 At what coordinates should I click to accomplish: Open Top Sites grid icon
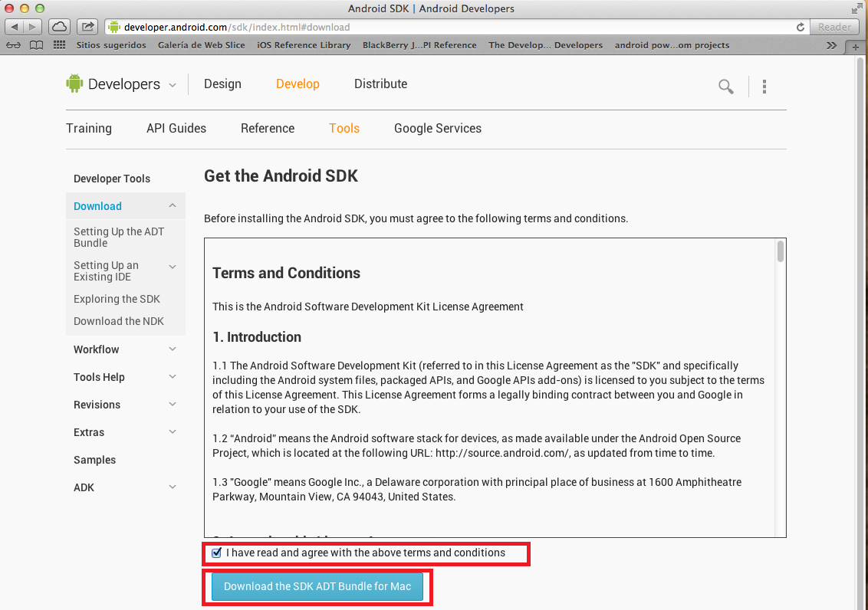[x=59, y=45]
